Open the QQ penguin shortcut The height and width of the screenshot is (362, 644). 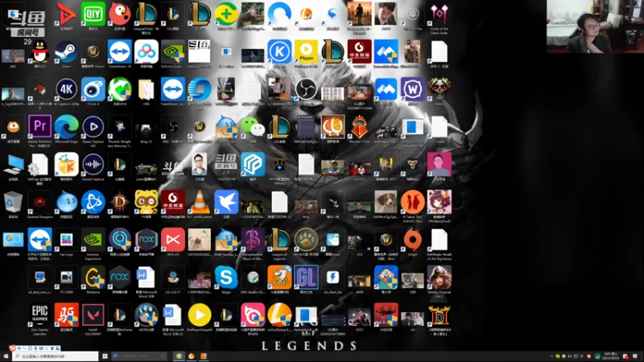[x=39, y=51]
